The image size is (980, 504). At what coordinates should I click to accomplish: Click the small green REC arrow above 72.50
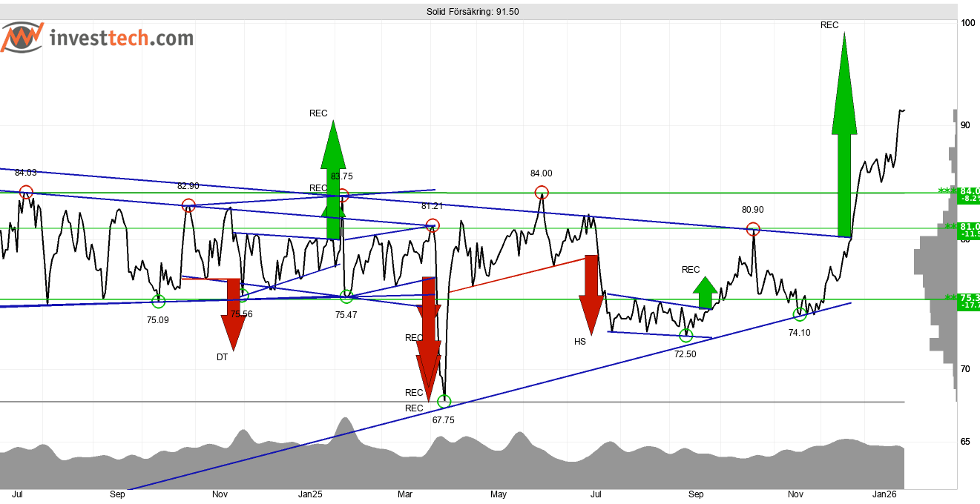[x=705, y=293]
